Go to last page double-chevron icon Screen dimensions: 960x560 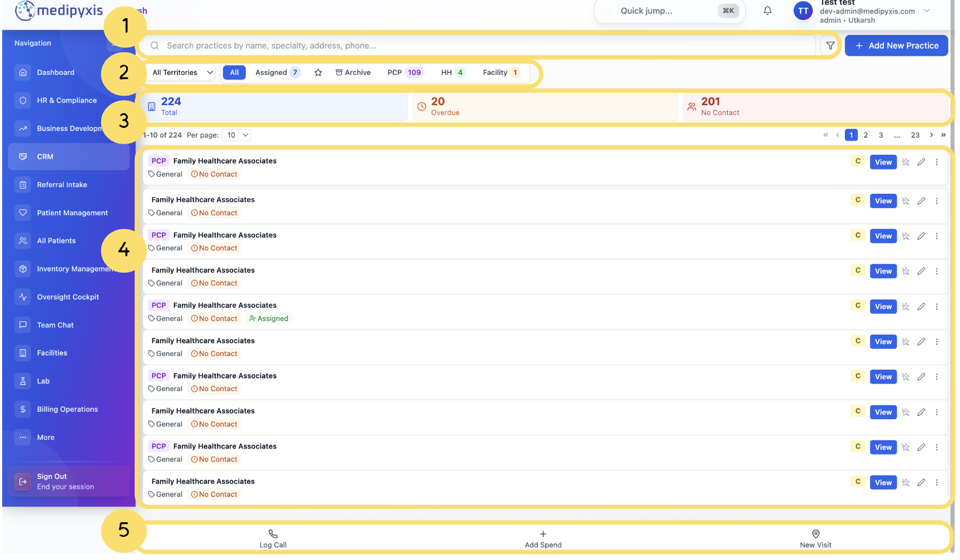point(943,135)
